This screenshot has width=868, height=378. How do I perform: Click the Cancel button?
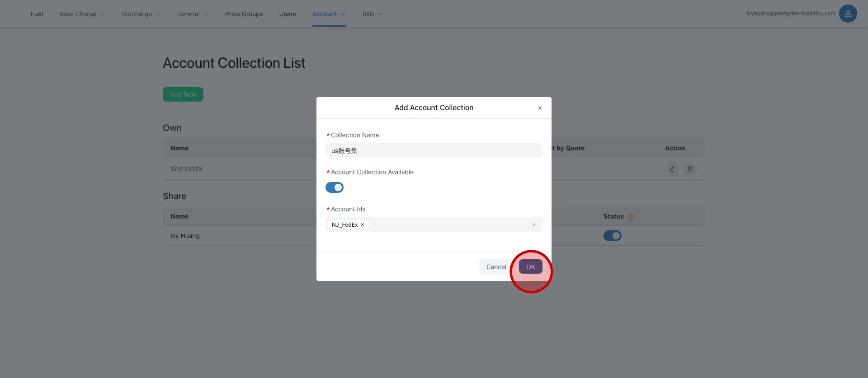coord(496,267)
